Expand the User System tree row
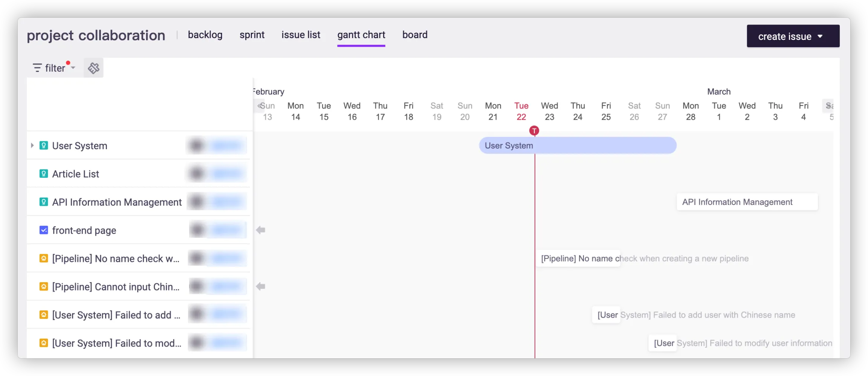This screenshot has height=376, width=868. [x=32, y=145]
